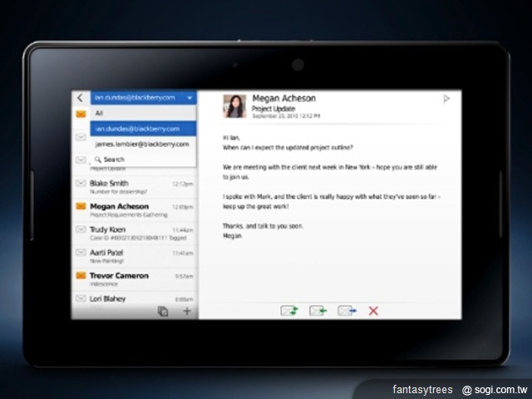Open the Aarti Patel email in the list
532x399 pixels.
(133, 255)
